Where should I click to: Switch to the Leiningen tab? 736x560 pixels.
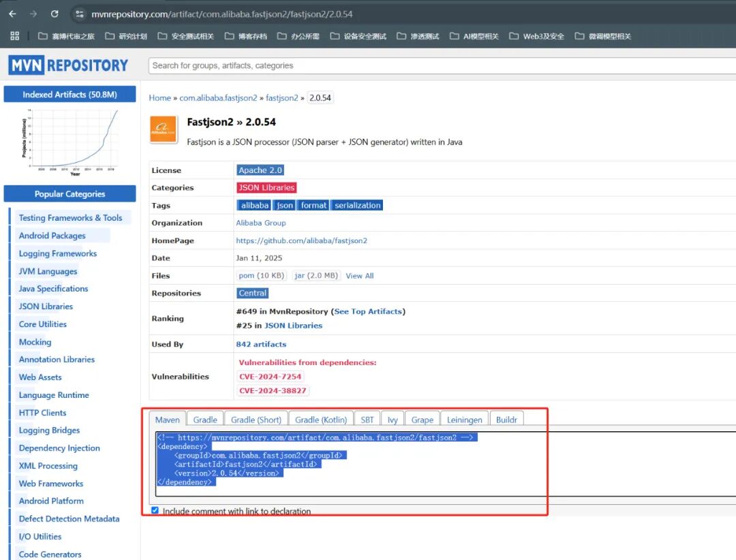(465, 420)
